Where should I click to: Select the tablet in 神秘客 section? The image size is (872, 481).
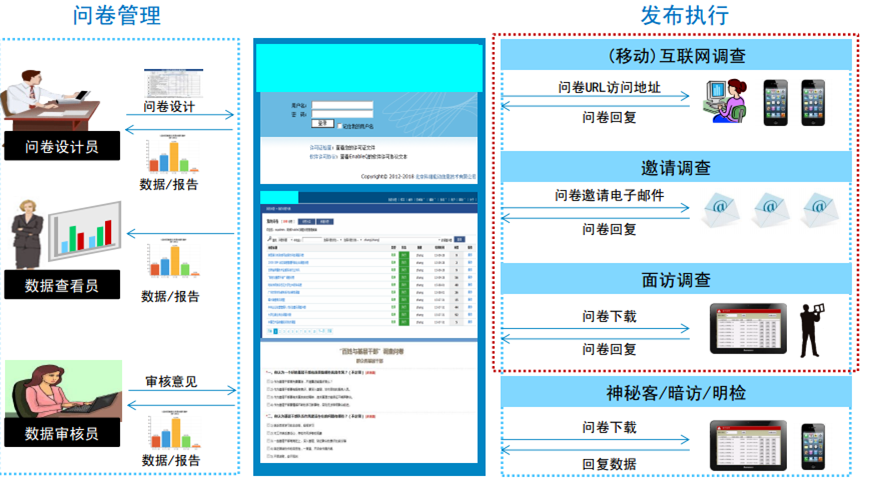pyautogui.click(x=749, y=445)
